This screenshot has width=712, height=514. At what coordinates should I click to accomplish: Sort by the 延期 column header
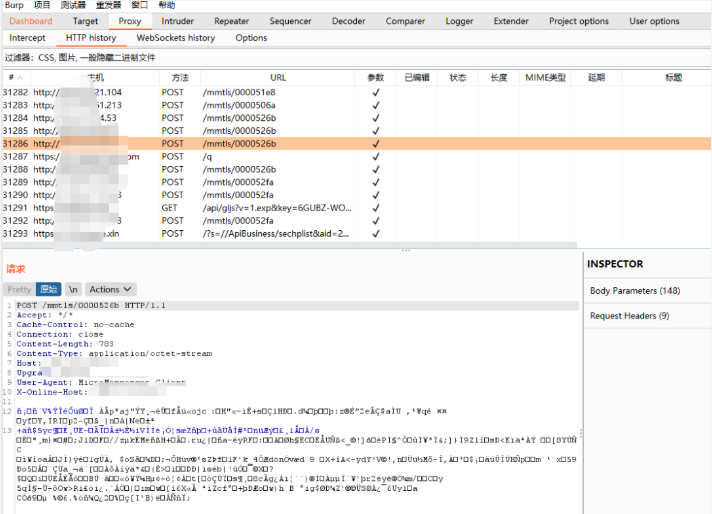click(x=596, y=78)
